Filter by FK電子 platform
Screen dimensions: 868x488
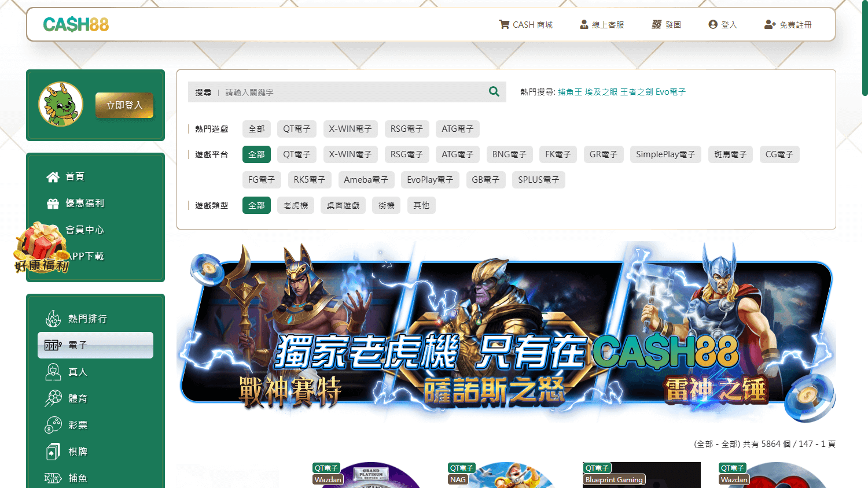[558, 154]
